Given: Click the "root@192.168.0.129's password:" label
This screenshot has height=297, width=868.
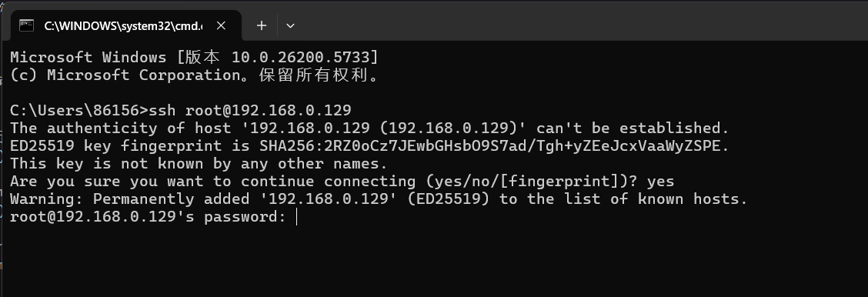Looking at the screenshot, I should [x=148, y=217].
